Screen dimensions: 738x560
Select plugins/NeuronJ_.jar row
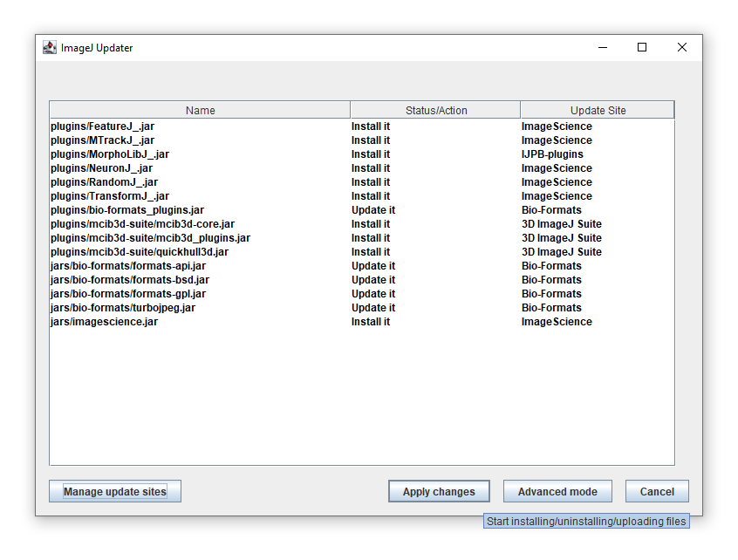[361, 168]
